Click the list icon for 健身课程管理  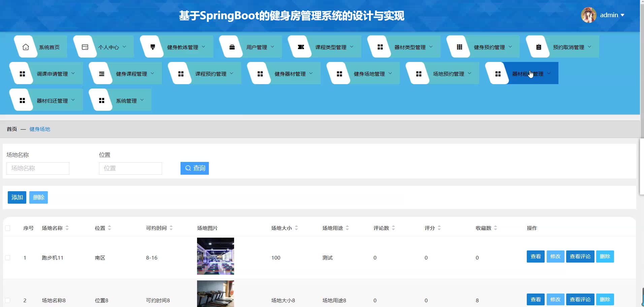[x=101, y=74]
